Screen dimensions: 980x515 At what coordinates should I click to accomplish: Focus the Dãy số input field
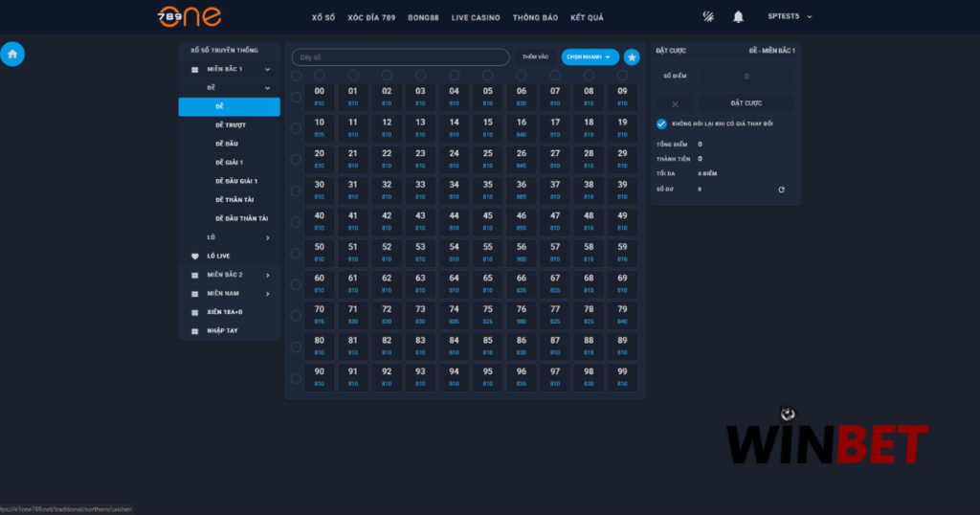click(401, 56)
